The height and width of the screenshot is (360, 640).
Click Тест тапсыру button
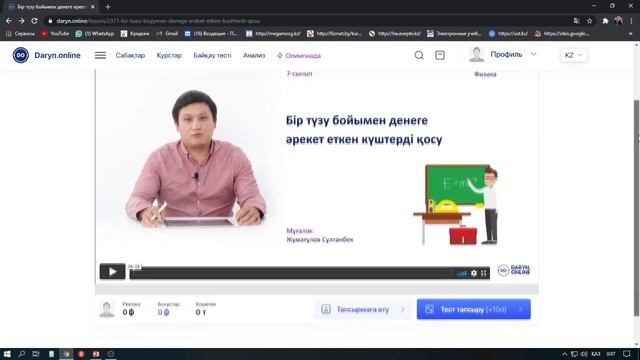click(x=473, y=309)
